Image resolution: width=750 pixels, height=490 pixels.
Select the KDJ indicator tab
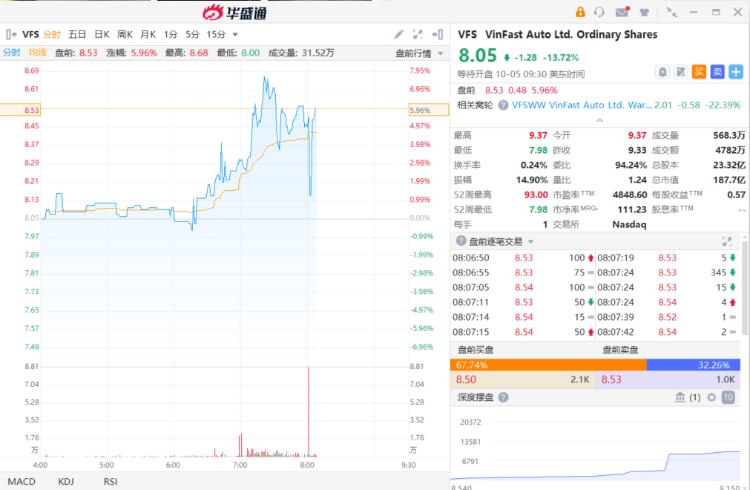[66, 481]
